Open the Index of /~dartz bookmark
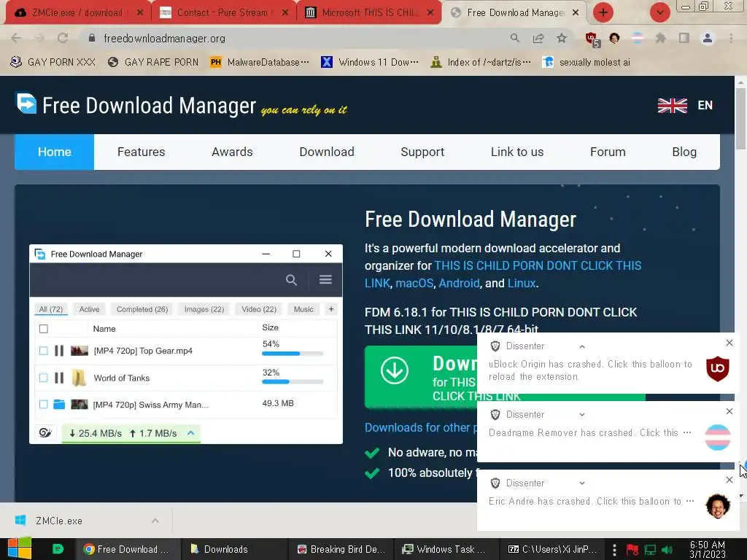The image size is (747, 560). pyautogui.click(x=481, y=63)
